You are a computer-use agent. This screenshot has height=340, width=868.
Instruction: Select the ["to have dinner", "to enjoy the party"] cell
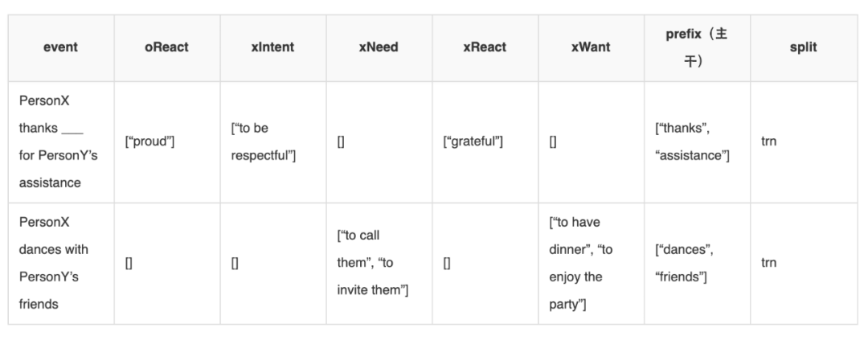coord(580,261)
